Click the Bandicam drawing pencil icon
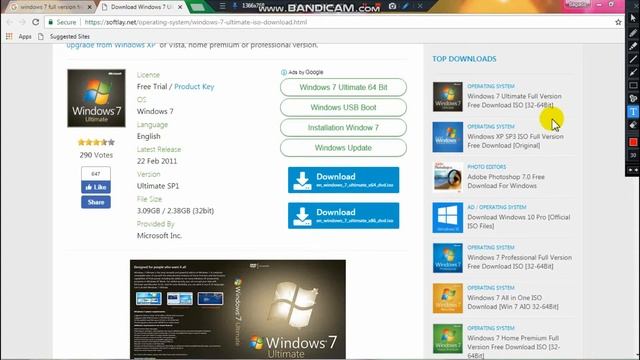This screenshot has height=360, width=640. [x=405, y=6]
